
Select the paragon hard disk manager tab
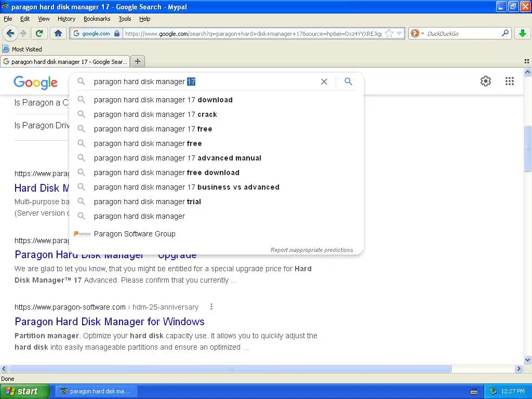[65, 61]
